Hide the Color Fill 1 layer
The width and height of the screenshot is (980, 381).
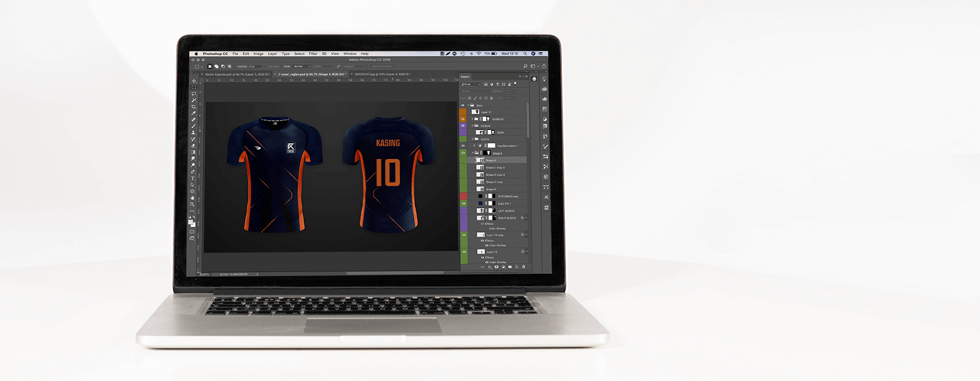[463, 203]
